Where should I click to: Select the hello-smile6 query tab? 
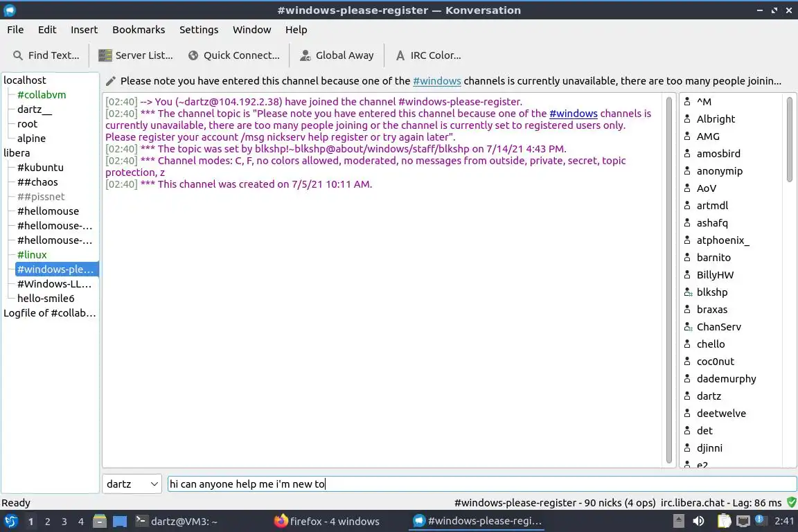pyautogui.click(x=46, y=299)
